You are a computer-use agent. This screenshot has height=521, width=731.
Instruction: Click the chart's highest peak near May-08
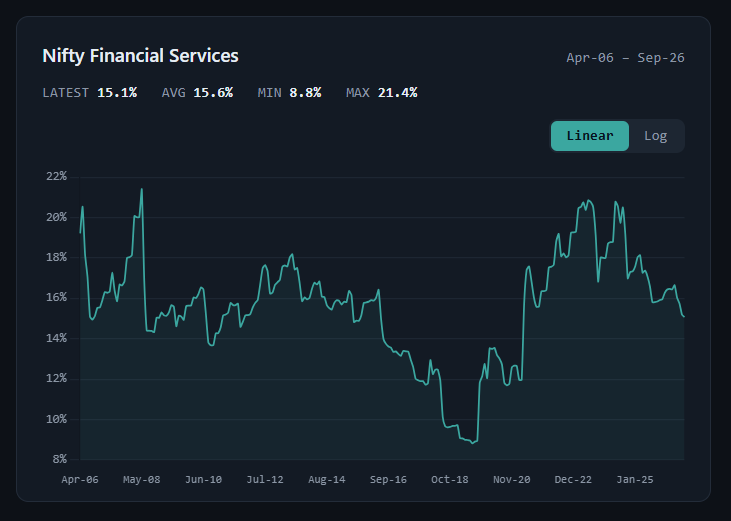[x=142, y=189]
